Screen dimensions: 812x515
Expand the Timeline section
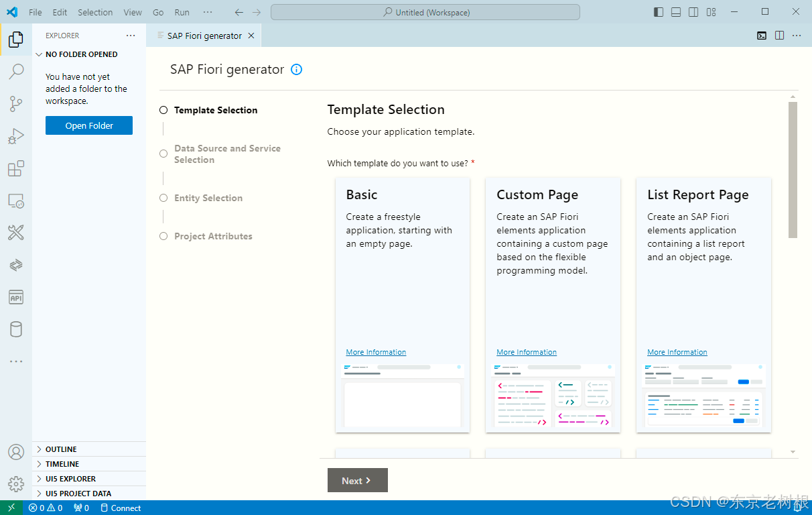[x=89, y=464]
